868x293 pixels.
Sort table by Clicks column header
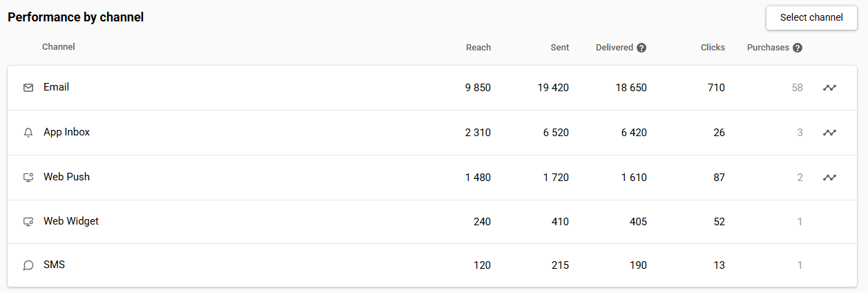click(713, 48)
